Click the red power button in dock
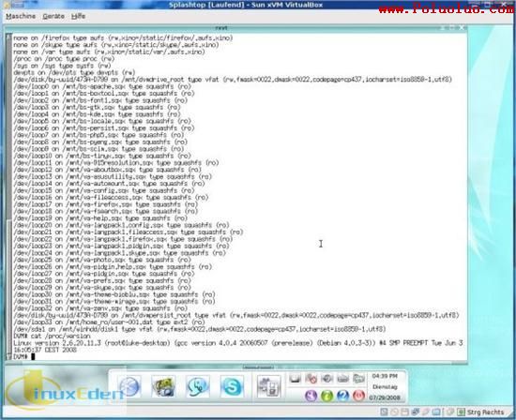The image size is (516, 420). tap(358, 396)
